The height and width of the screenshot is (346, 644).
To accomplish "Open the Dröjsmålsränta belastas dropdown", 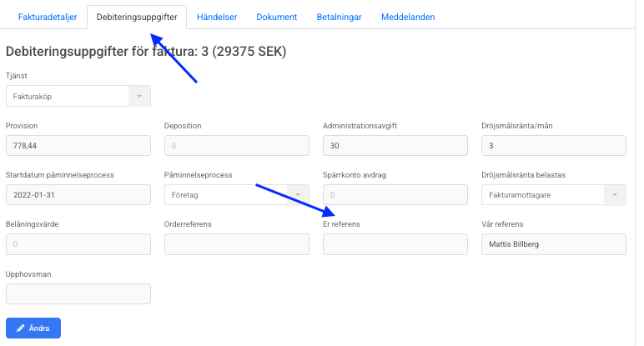I will click(554, 194).
